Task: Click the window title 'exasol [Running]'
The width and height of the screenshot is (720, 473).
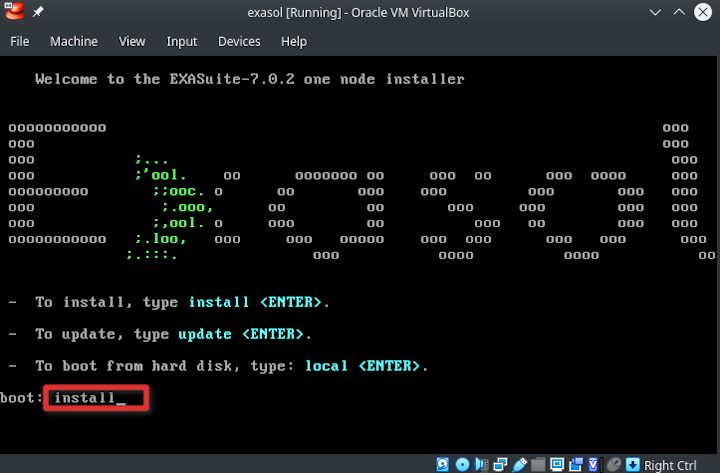Action: (x=294, y=12)
